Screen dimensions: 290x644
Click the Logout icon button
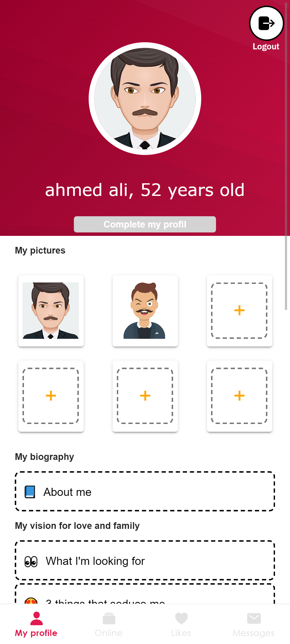[266, 23]
